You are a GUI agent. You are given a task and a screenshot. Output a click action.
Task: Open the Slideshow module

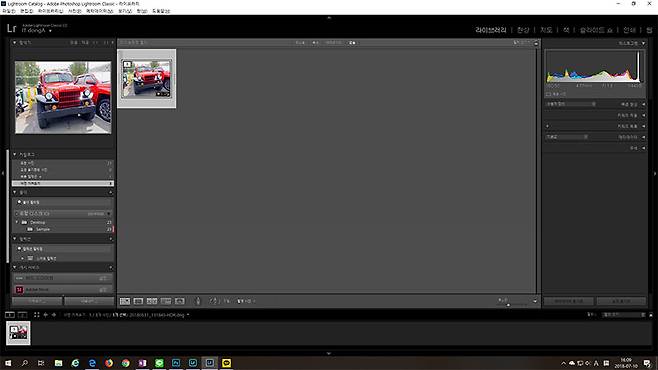click(x=596, y=30)
